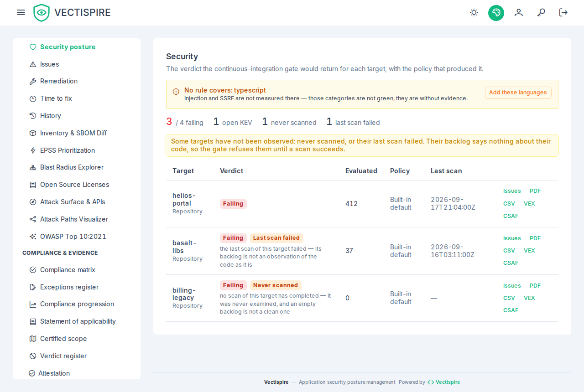Export CSV for basalt-libs

pyautogui.click(x=509, y=251)
